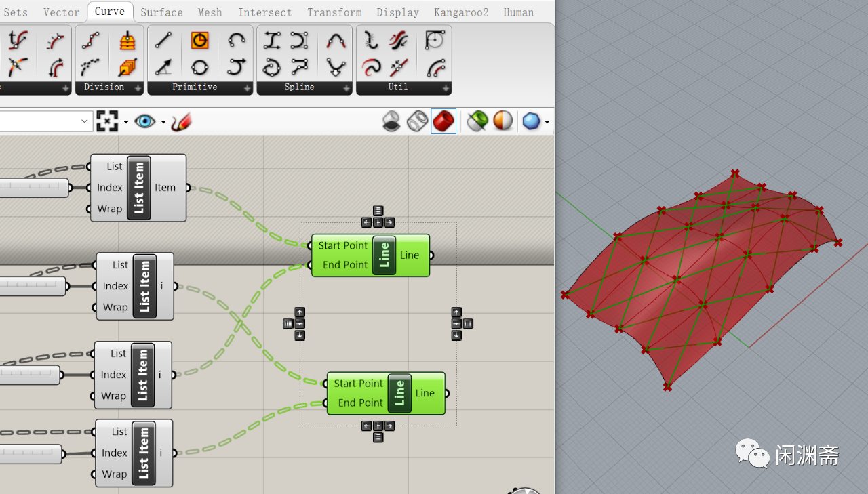Open the dropdown arrow beside the eye icon

click(163, 123)
